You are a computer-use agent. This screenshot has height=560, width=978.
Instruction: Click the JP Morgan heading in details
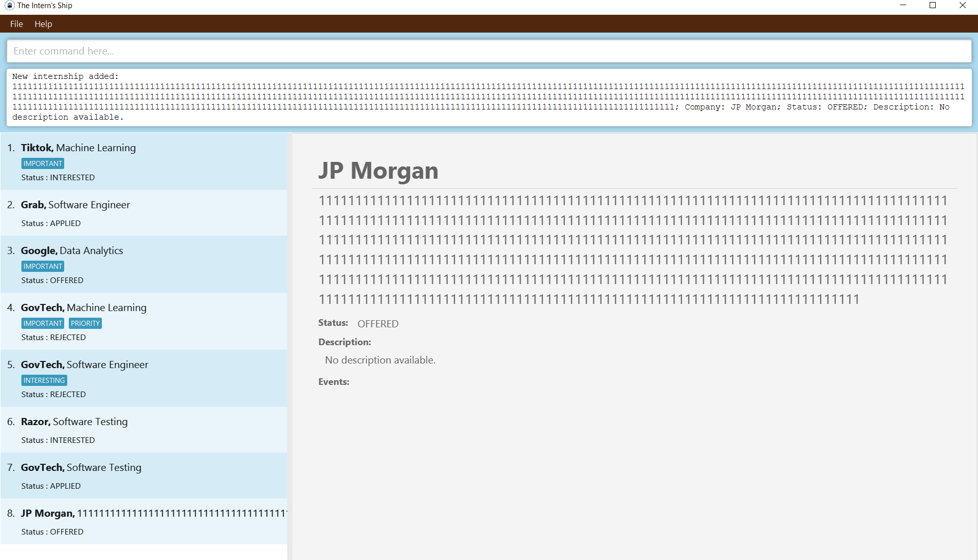click(x=378, y=171)
